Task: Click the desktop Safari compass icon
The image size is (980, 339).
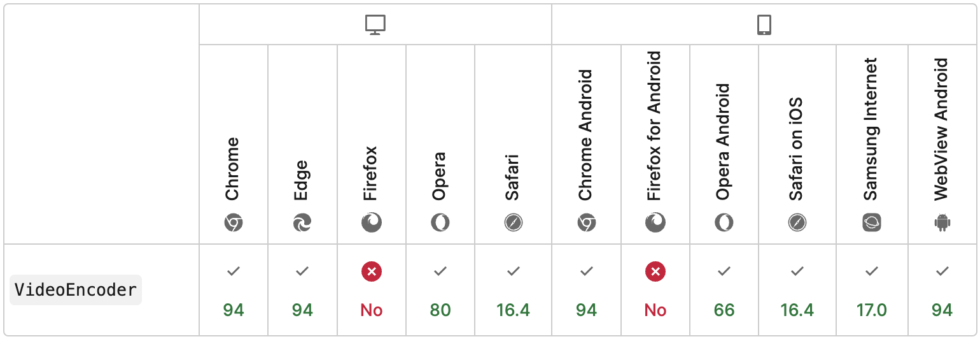Action: click(x=514, y=222)
